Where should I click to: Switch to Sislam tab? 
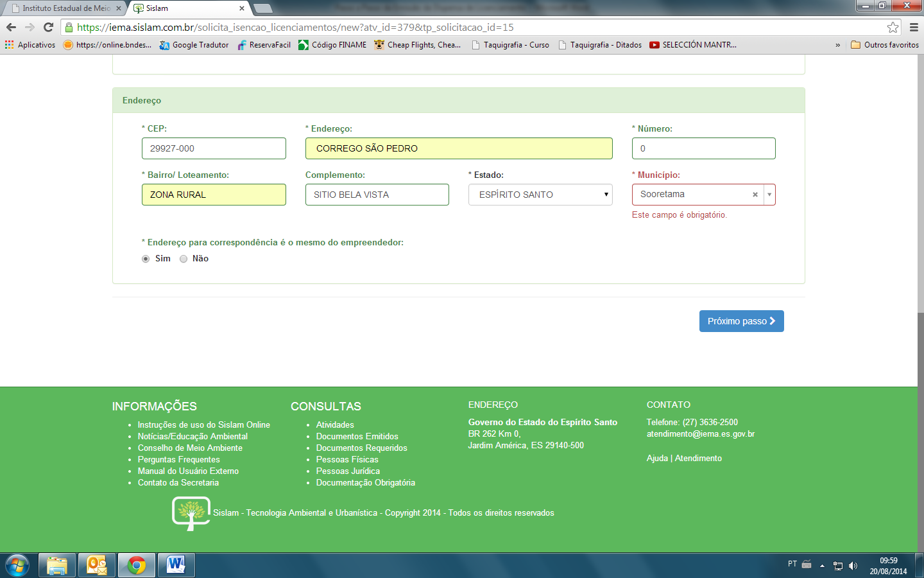186,8
